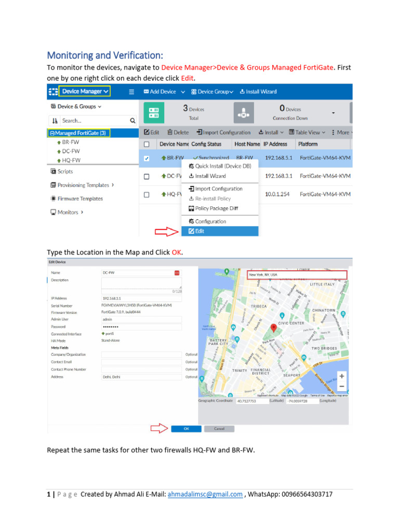Click the New York map search field
This screenshot has width=399, height=532.
pyautogui.click(x=297, y=274)
